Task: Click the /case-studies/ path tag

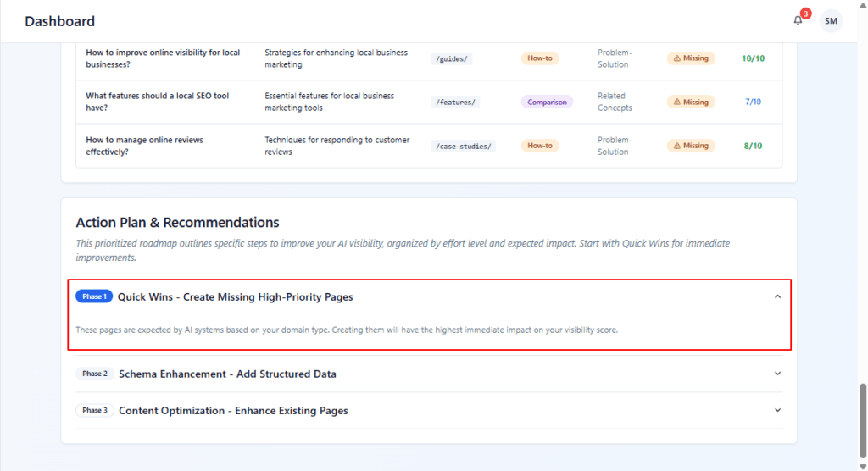Action: click(x=464, y=146)
